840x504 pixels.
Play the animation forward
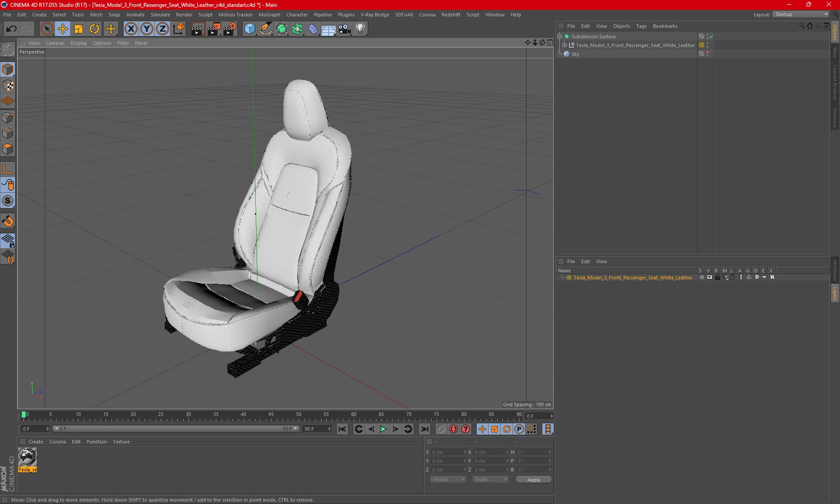383,429
